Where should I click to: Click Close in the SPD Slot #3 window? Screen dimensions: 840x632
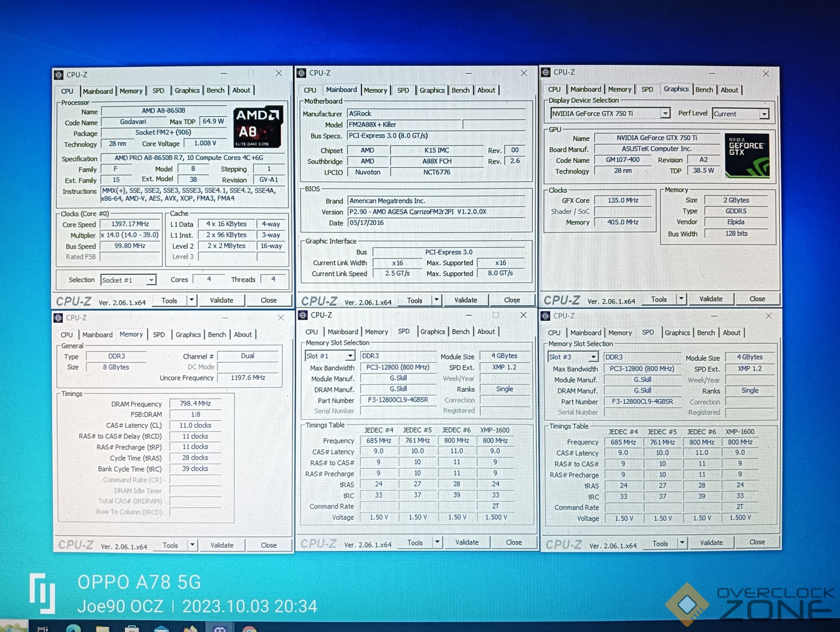click(x=757, y=542)
